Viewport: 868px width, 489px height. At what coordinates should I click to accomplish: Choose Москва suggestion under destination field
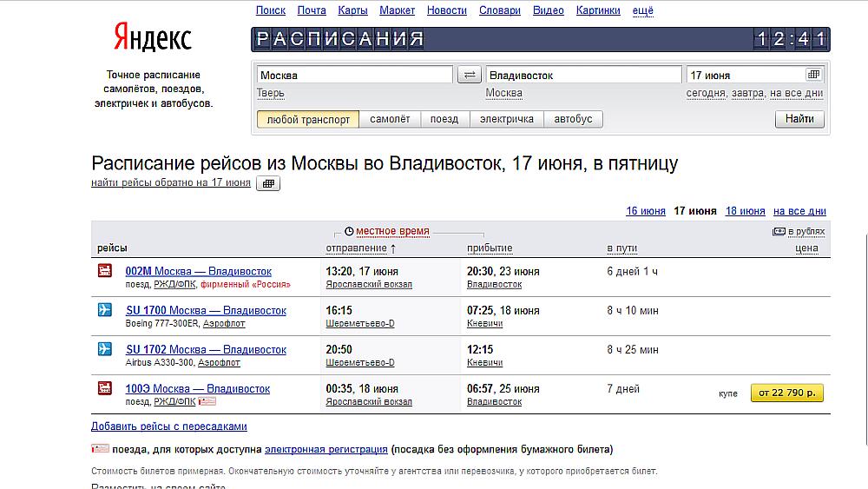pyautogui.click(x=503, y=93)
